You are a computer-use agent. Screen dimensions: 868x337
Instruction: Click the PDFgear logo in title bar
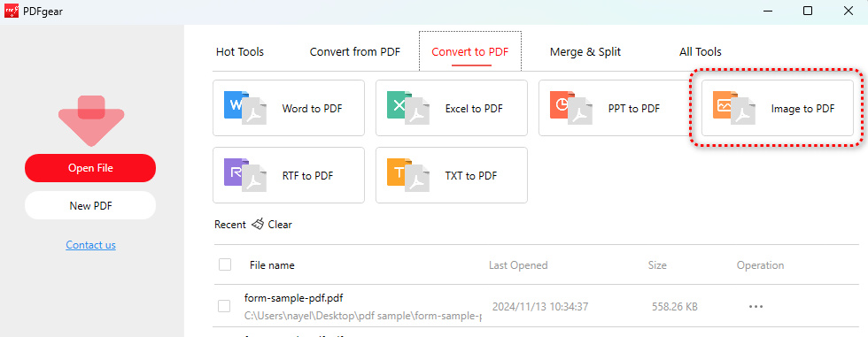click(x=11, y=11)
